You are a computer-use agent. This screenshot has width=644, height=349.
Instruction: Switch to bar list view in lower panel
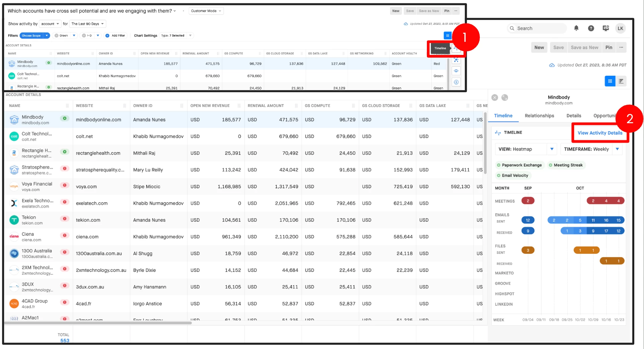coord(621,81)
